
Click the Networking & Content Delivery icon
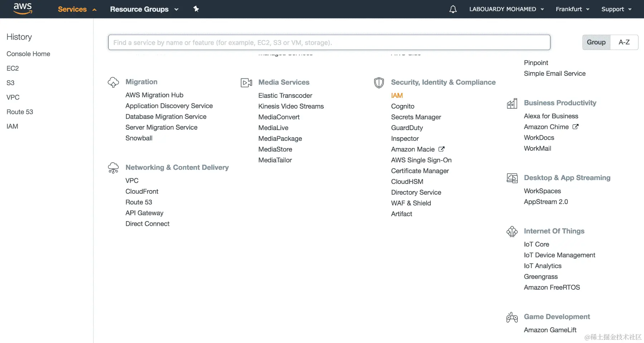[113, 168]
